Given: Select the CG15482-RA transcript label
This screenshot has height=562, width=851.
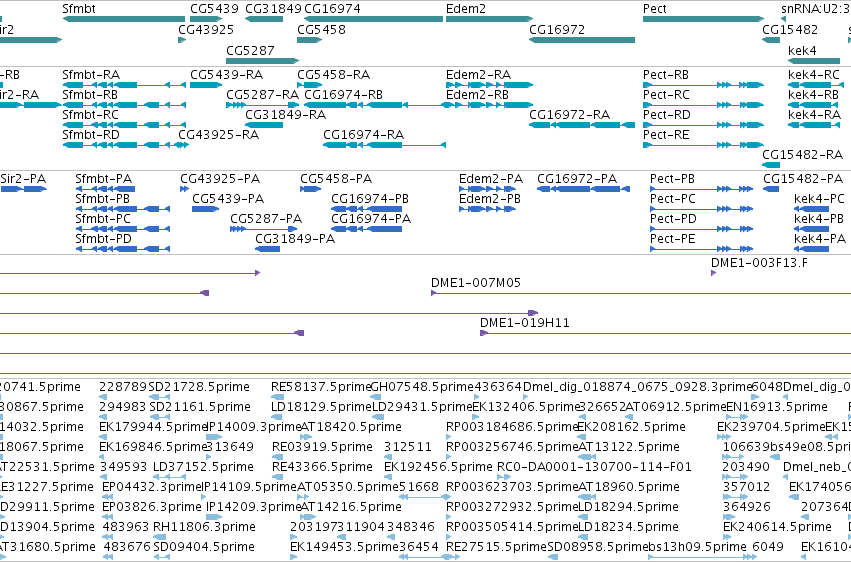Looking at the screenshot, I should (802, 155).
